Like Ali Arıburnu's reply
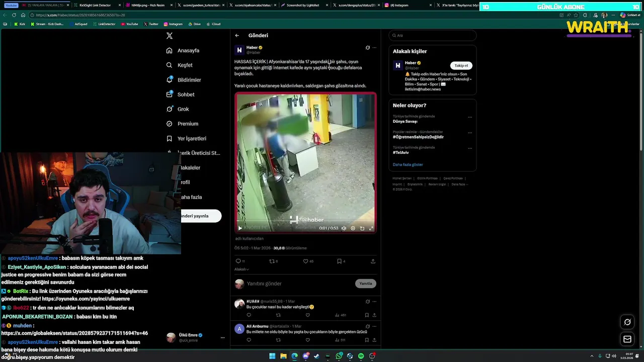644x362 pixels. (x=308, y=340)
